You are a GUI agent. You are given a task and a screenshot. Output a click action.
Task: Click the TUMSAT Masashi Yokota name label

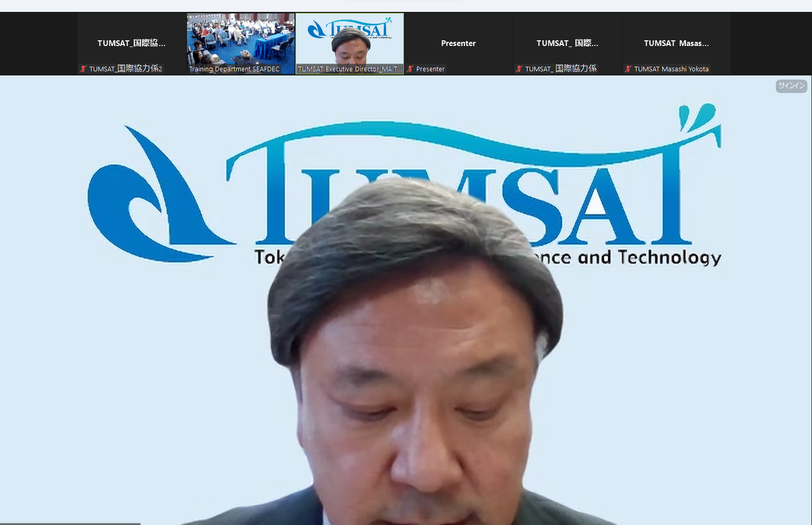(x=672, y=69)
